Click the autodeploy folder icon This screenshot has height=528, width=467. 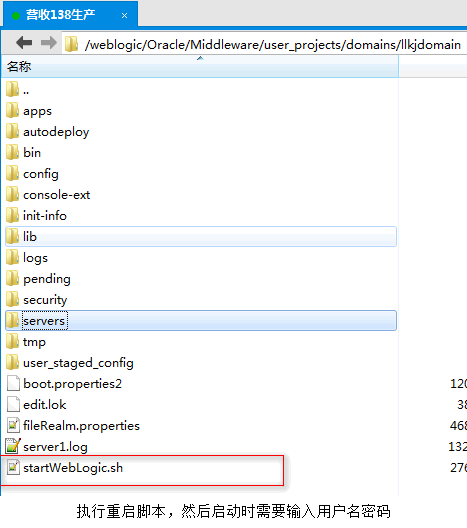[12, 131]
